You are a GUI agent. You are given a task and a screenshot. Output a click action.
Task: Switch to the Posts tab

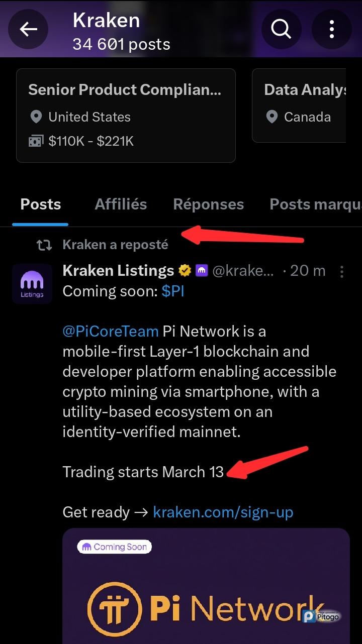click(40, 204)
